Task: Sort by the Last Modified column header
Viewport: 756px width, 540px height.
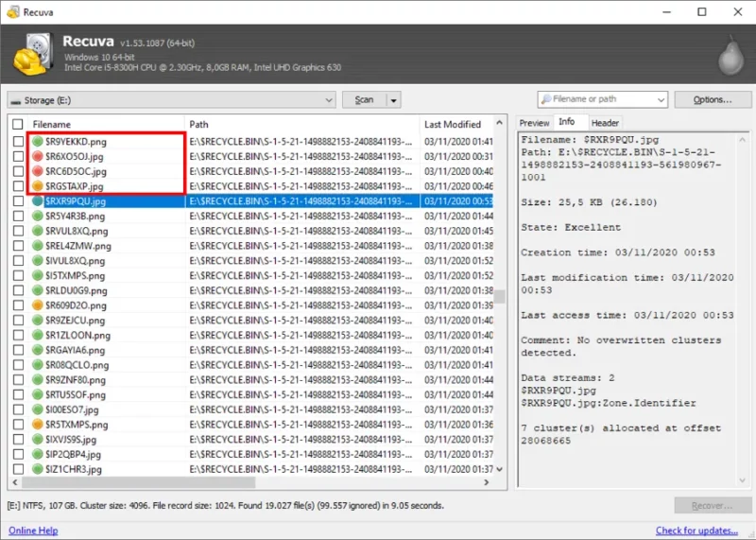Action: pyautogui.click(x=456, y=125)
